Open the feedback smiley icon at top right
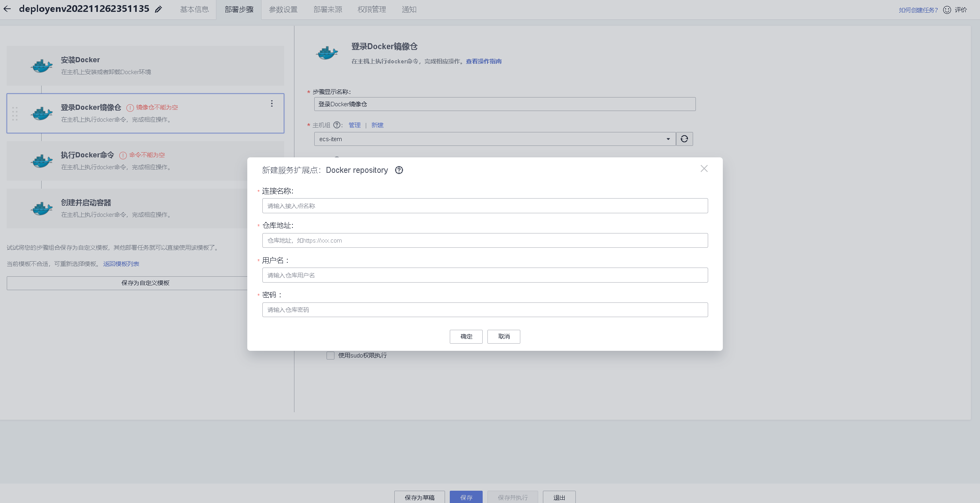980x503 pixels. click(947, 10)
